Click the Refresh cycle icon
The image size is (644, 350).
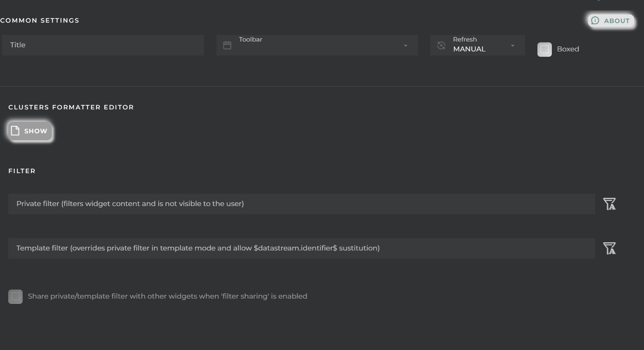[x=441, y=46]
